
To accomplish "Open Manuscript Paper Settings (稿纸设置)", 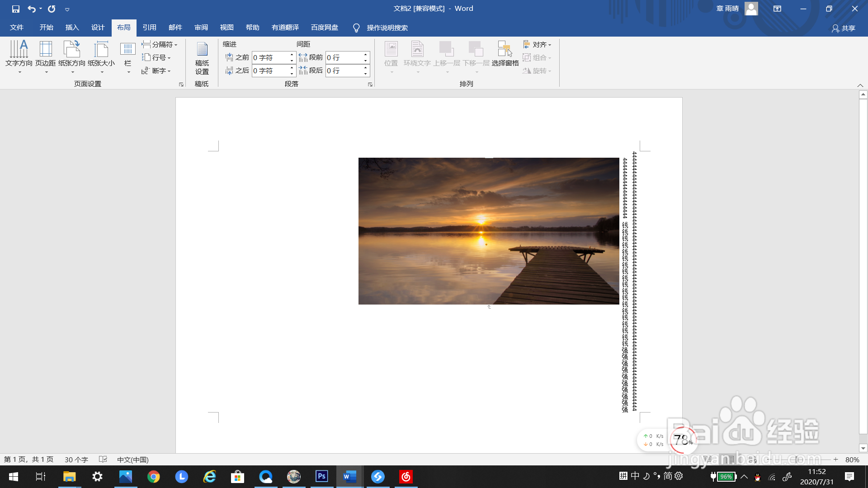I will click(x=202, y=58).
